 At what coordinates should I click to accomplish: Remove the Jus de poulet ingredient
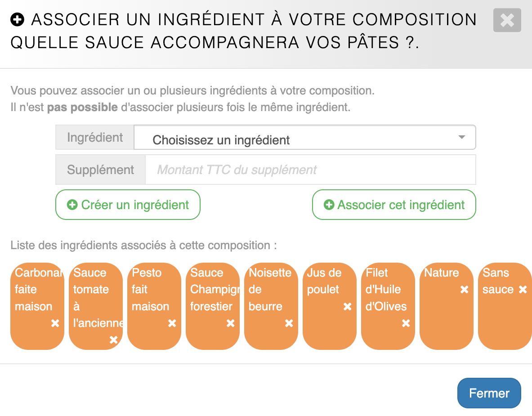(x=347, y=307)
